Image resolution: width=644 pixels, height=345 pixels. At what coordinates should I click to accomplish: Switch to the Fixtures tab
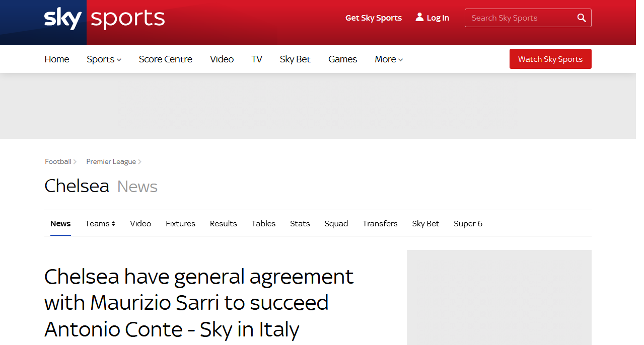180,223
